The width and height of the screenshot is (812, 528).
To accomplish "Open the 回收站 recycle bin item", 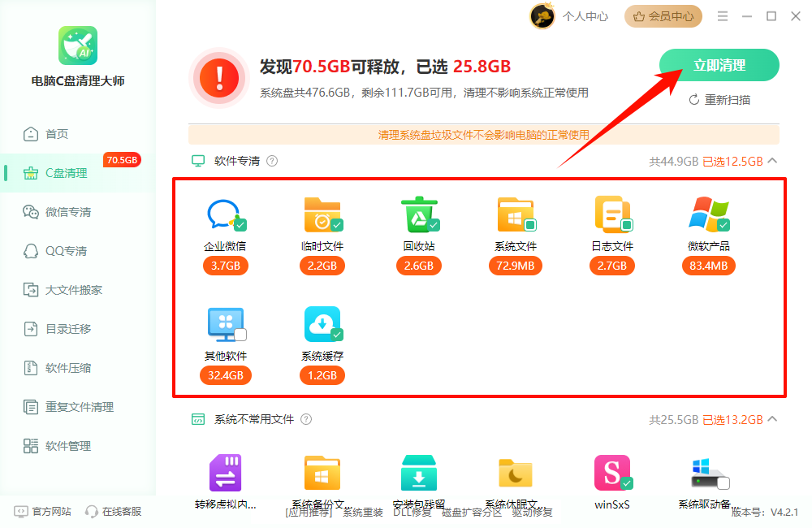I will (419, 214).
